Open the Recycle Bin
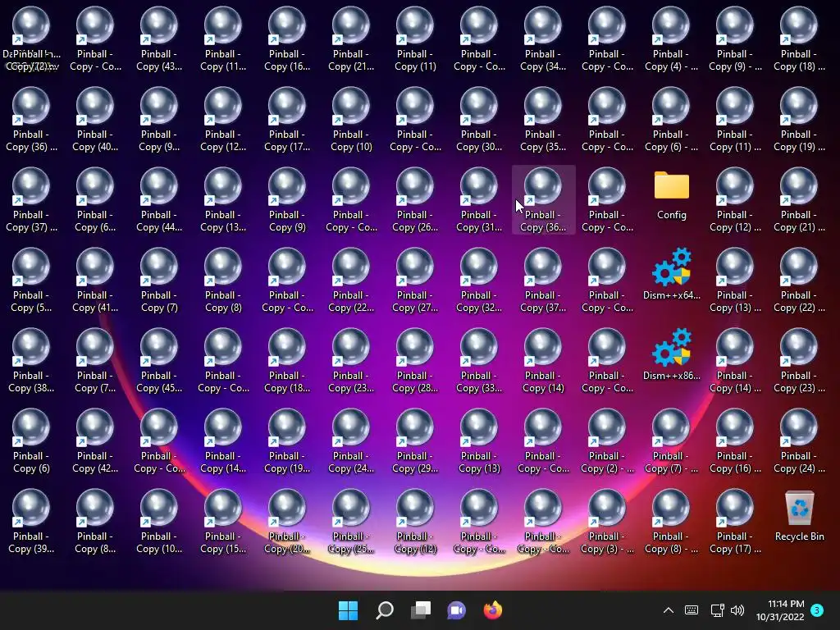The image size is (840, 630). pyautogui.click(x=799, y=515)
